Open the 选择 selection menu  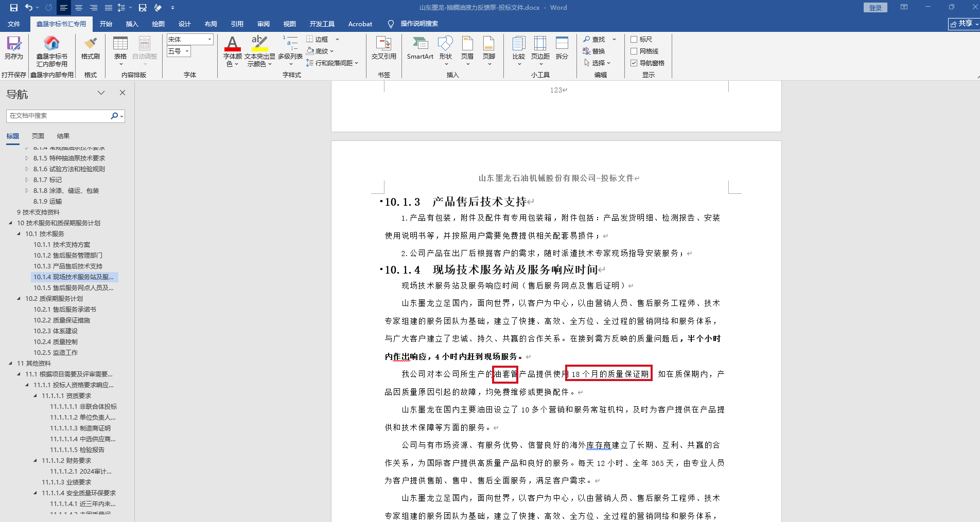(x=597, y=63)
